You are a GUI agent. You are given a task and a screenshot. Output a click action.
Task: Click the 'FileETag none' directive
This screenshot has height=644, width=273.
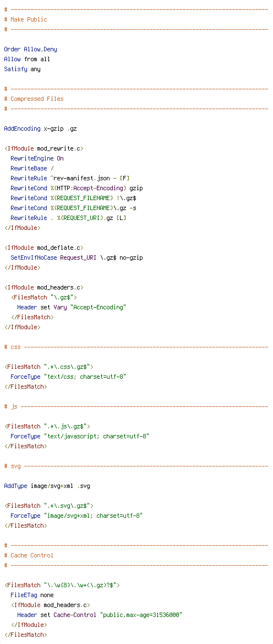point(32,595)
